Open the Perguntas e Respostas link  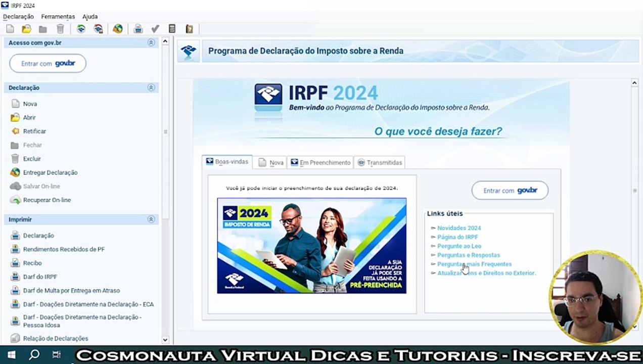point(469,255)
